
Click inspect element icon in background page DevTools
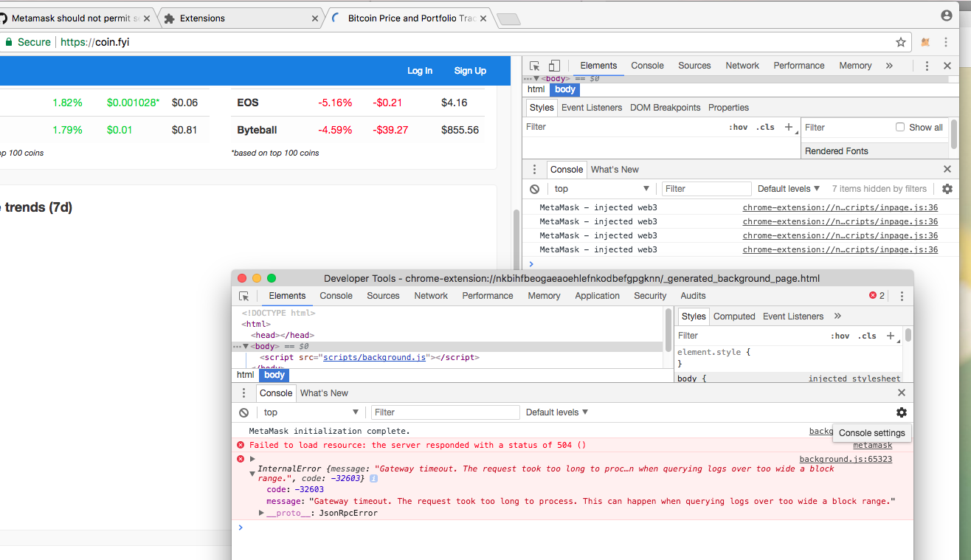pyautogui.click(x=244, y=296)
